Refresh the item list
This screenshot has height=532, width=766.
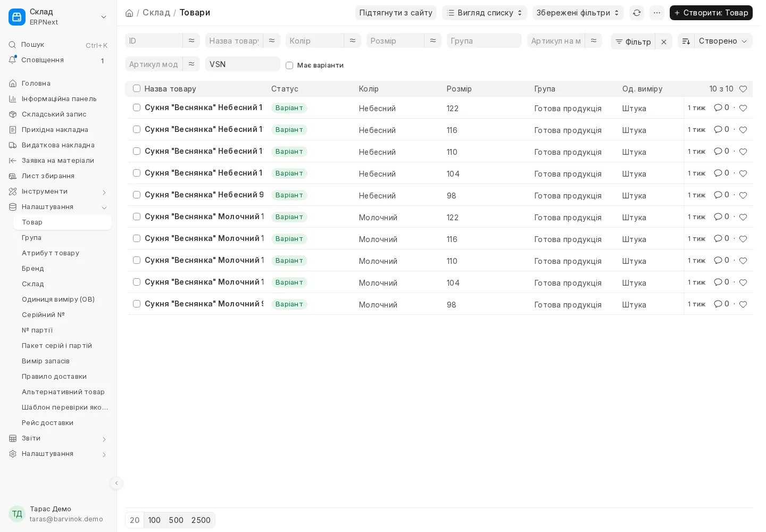click(x=637, y=13)
